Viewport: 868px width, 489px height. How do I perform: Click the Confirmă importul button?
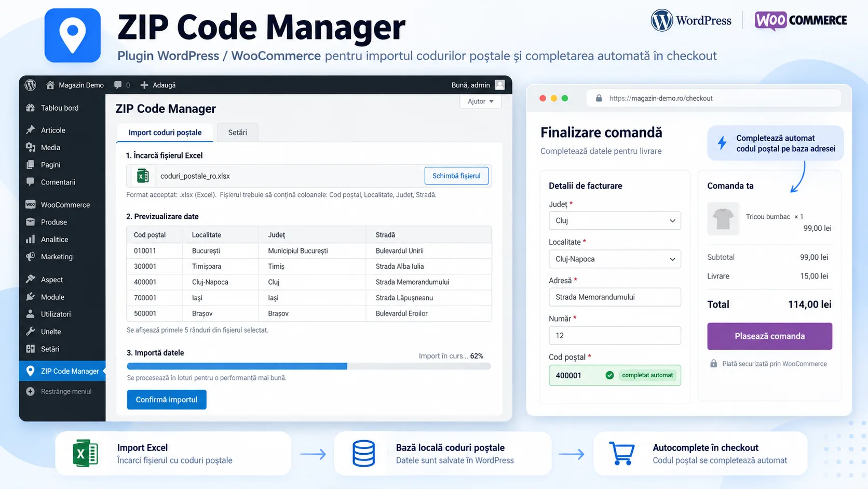(x=167, y=400)
